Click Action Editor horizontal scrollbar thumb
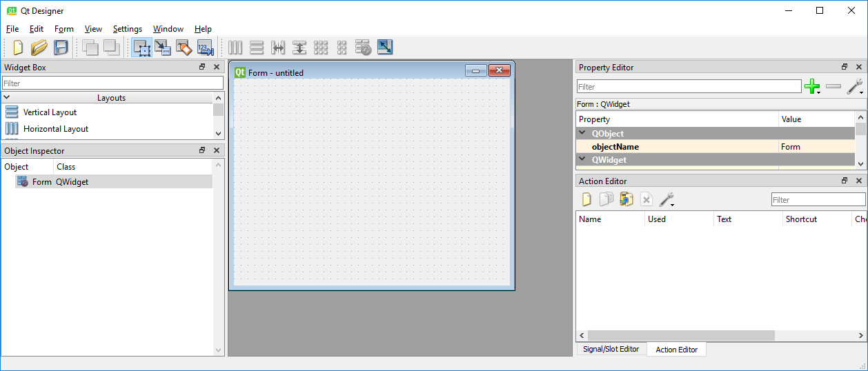The image size is (868, 371). 680,335
